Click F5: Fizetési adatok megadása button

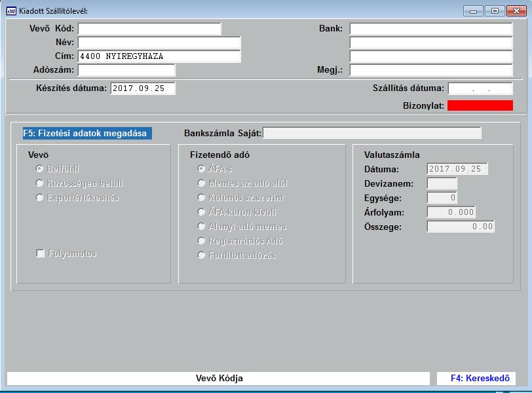(x=87, y=133)
